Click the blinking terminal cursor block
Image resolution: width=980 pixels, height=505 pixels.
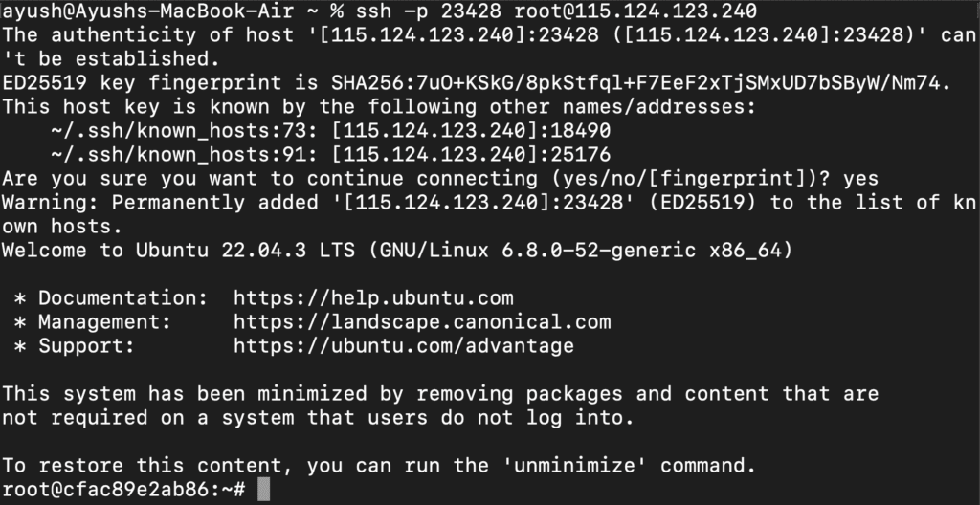click(263, 490)
